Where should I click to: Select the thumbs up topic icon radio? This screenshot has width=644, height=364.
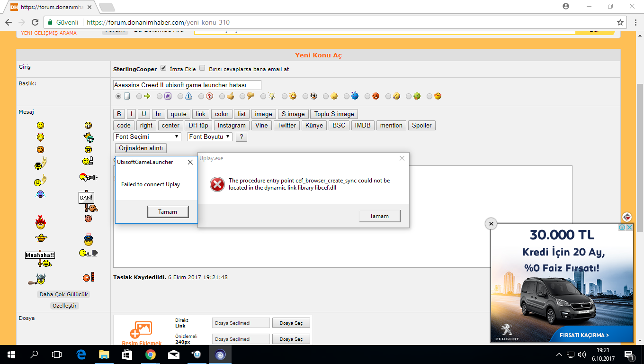click(223, 96)
